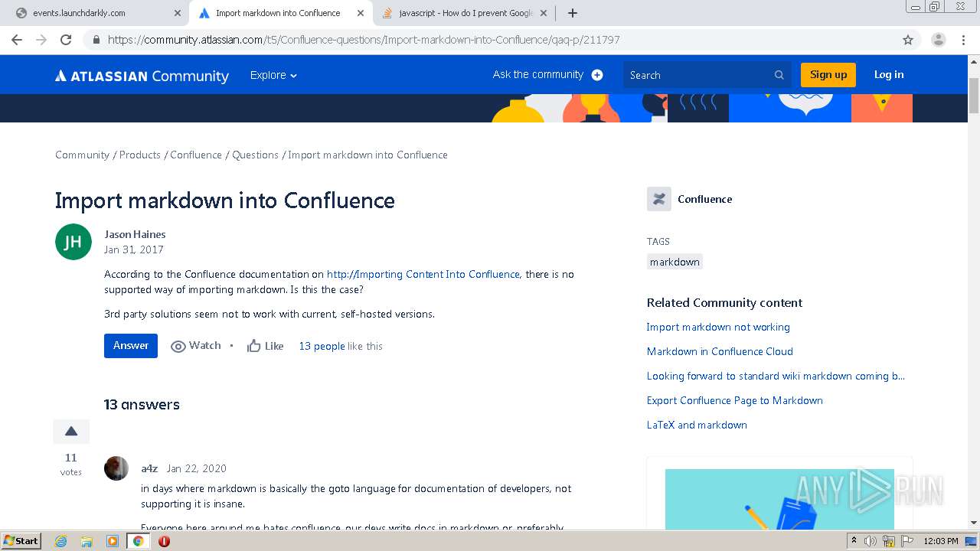Switch to the javascript Stack Overflow tab

[465, 13]
